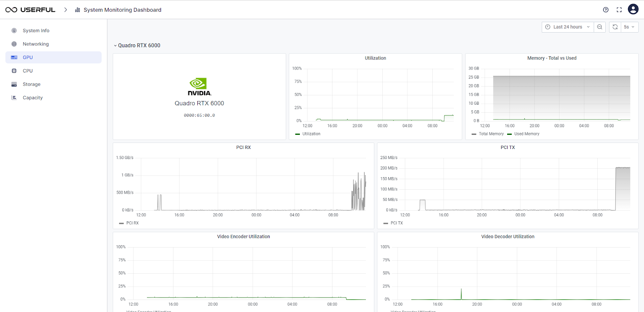Click the refresh dashboard icon
The image size is (644, 312).
[x=615, y=27]
